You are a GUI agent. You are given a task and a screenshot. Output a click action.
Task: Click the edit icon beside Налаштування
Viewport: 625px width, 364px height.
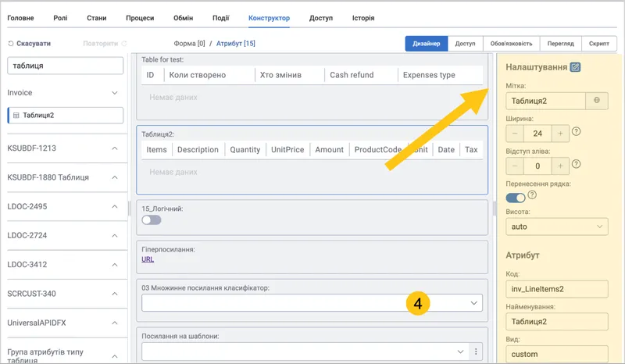click(x=575, y=67)
